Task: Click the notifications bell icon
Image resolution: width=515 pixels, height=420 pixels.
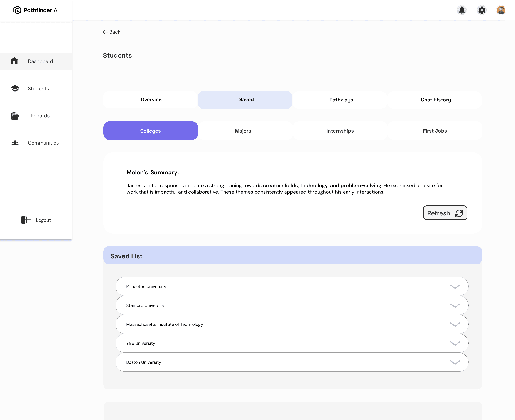Action: (x=462, y=10)
